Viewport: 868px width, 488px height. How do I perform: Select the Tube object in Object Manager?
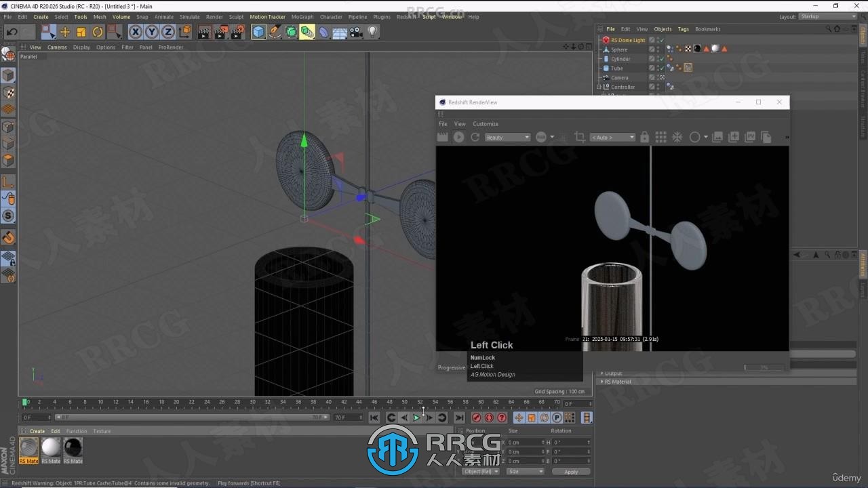click(x=616, y=68)
